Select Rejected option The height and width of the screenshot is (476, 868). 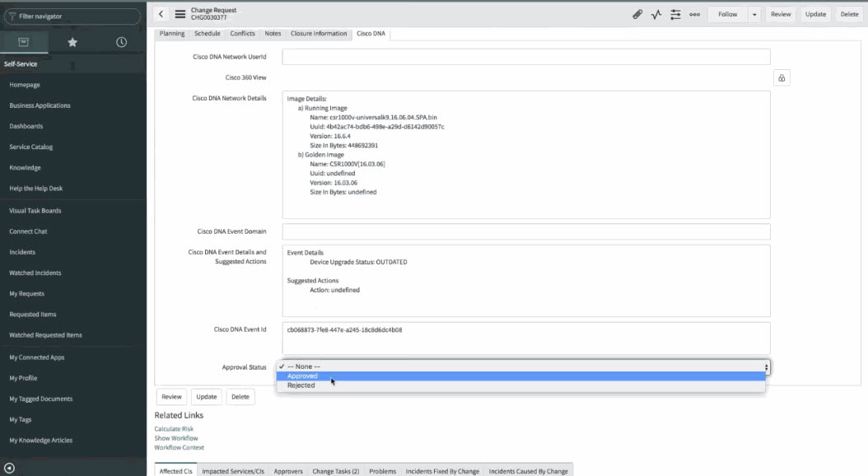tap(521, 385)
